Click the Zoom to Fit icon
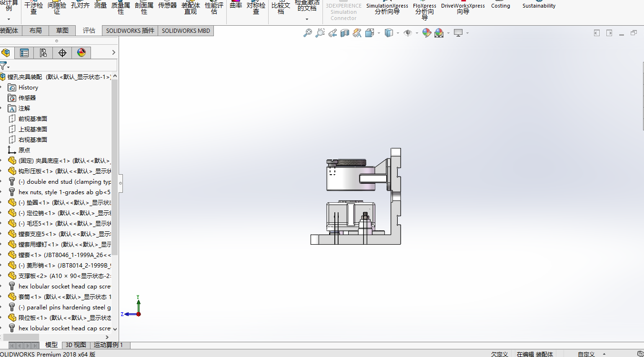The width and height of the screenshot is (644, 357). (x=308, y=33)
